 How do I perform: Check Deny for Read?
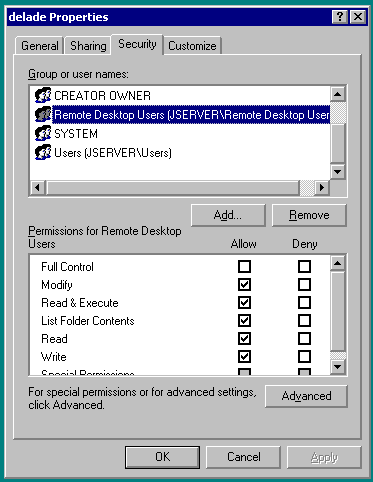click(304, 339)
